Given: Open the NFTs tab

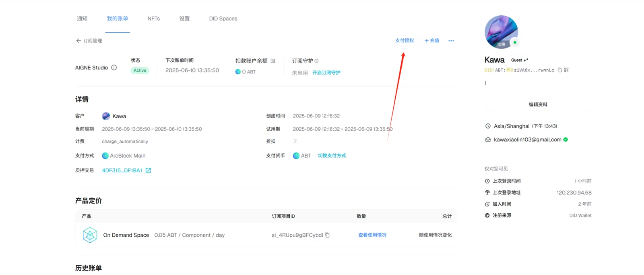Looking at the screenshot, I should (x=154, y=19).
